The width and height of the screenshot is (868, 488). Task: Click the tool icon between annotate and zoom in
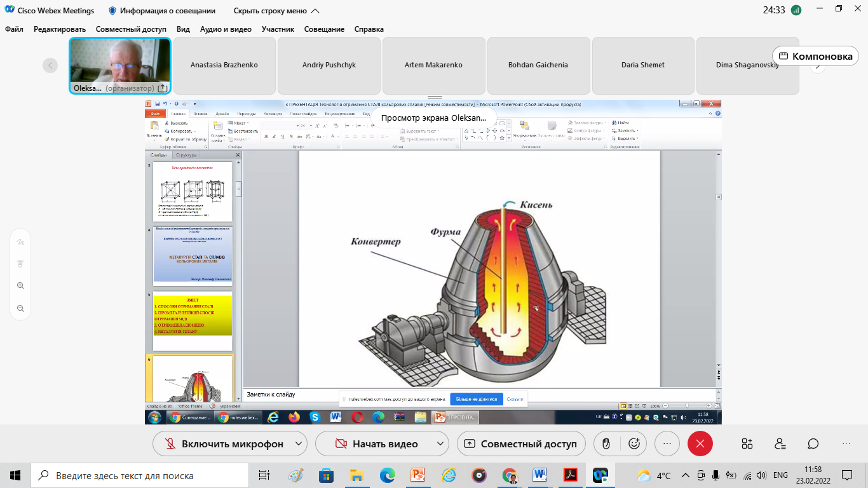20,264
